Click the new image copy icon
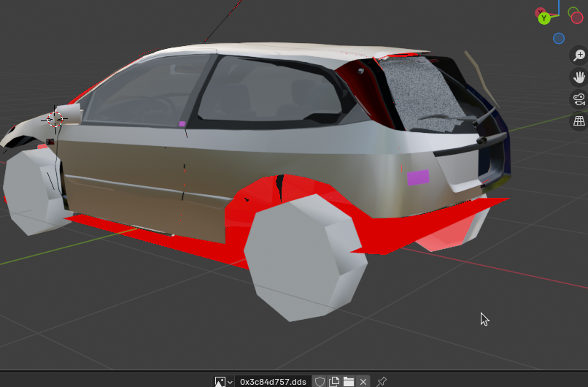Image resolution: width=588 pixels, height=387 pixels. 334,381
